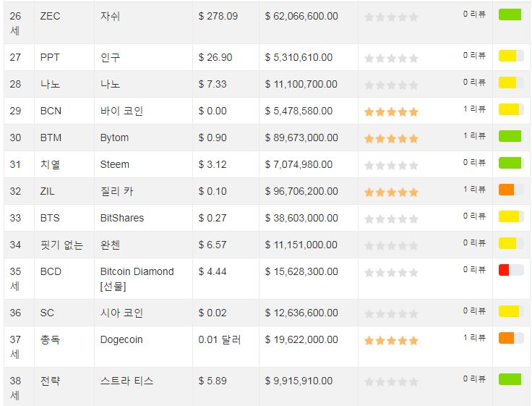Viewport: 532px width, 406px height.
Task: Open the 1 review link for BCN
Action: 474,109
